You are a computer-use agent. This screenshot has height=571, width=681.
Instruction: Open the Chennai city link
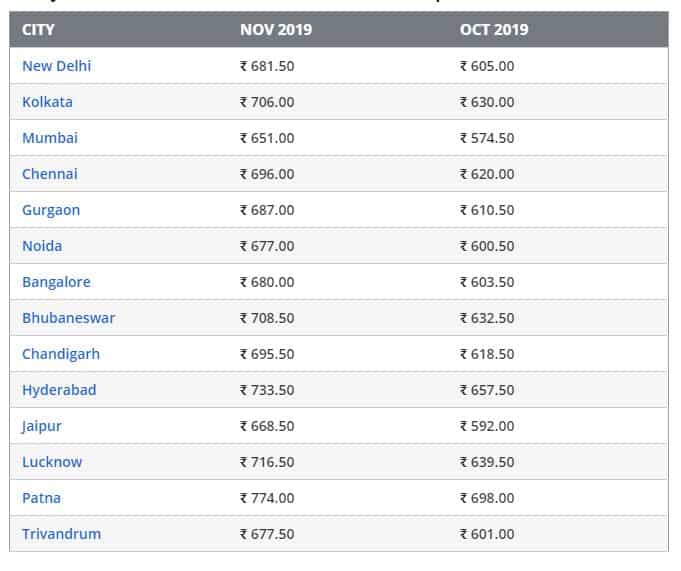(x=50, y=174)
